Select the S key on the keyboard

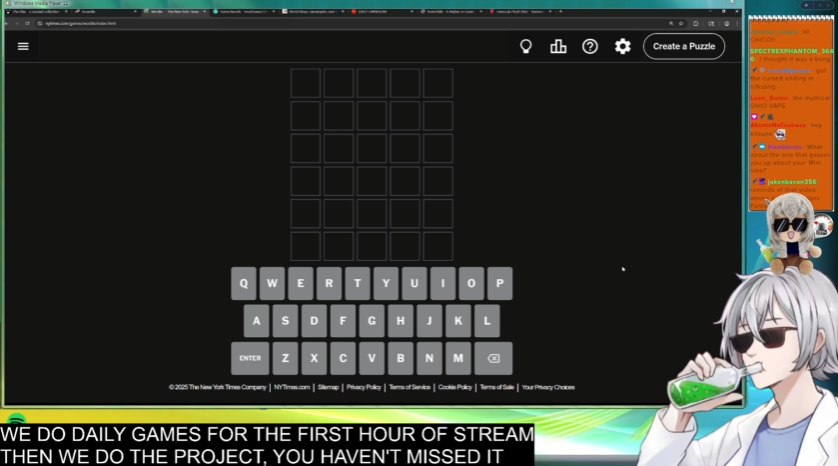(285, 321)
